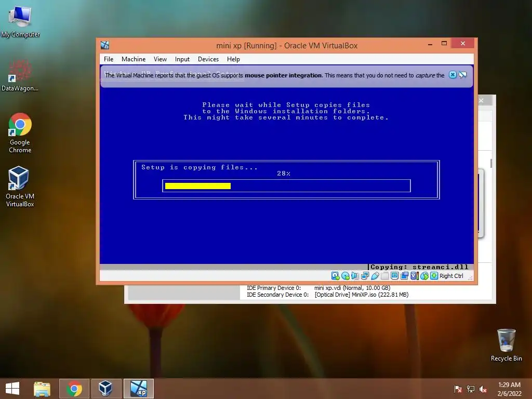Select the Google Chrome desktop shortcut
Image resolution: width=532 pixels, height=399 pixels.
click(x=20, y=133)
